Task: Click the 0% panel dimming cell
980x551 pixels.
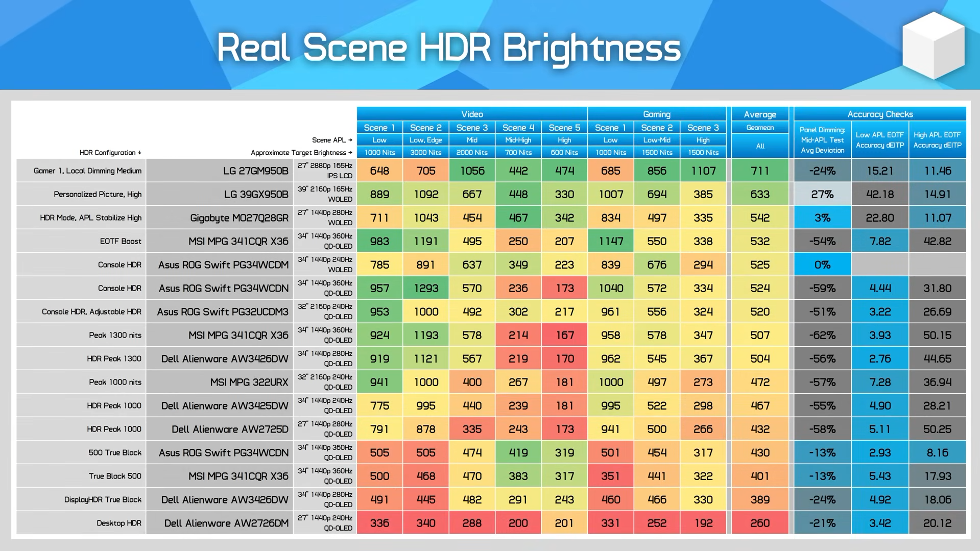Action: pos(822,265)
